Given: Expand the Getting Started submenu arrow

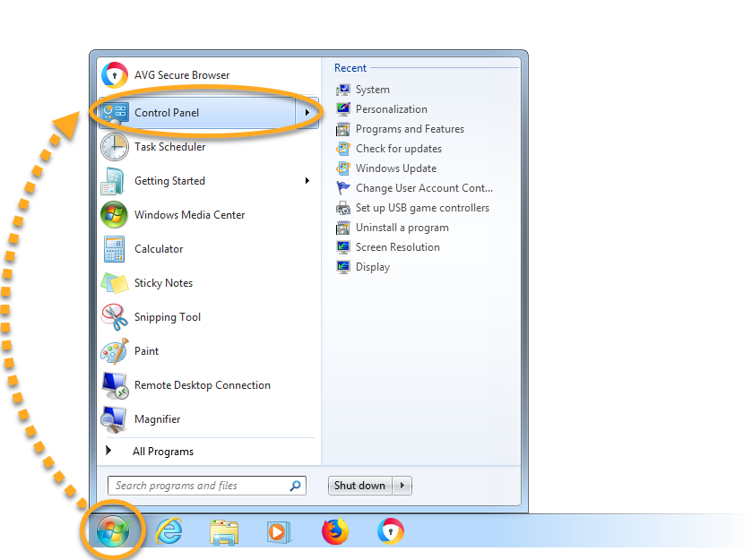Looking at the screenshot, I should (x=307, y=181).
